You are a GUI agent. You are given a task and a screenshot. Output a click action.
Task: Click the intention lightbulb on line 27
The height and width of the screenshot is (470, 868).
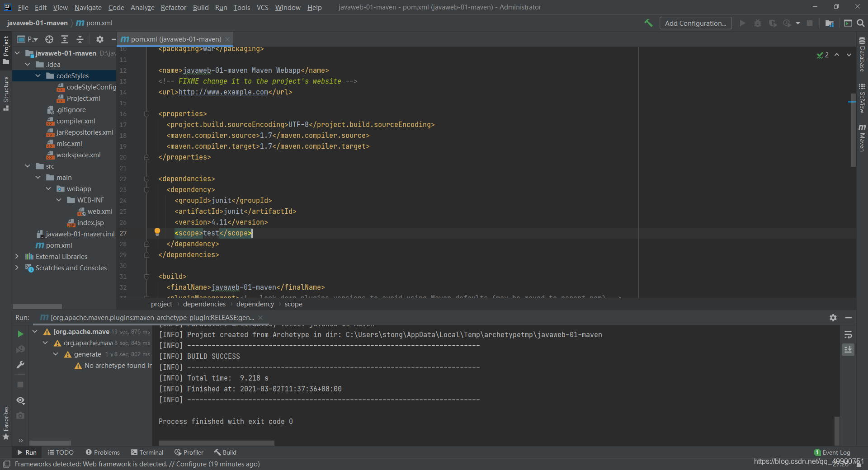157,232
